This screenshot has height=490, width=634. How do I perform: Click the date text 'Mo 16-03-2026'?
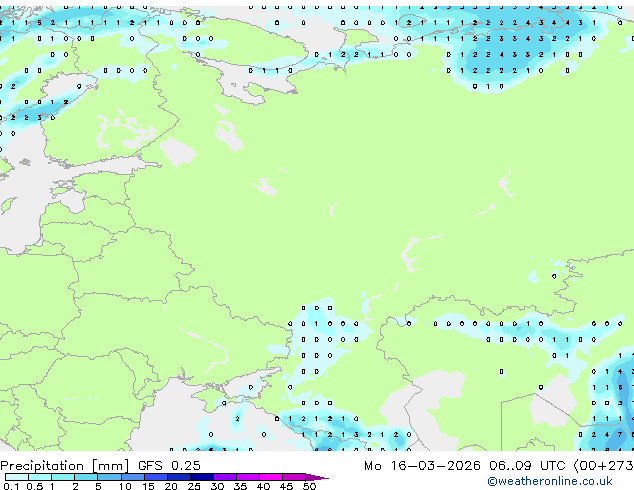pyautogui.click(x=422, y=466)
